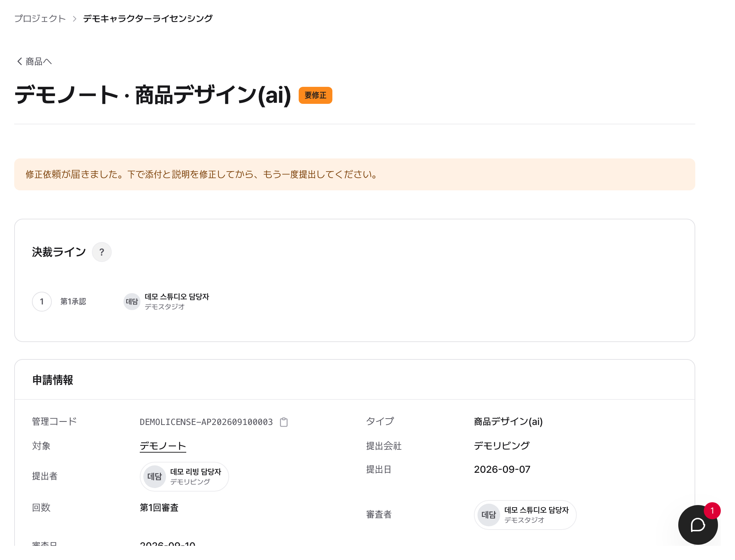Screen dimensions: 735x560
Task: Click the reviewer chip under 審査者
Action: pyautogui.click(x=525, y=515)
